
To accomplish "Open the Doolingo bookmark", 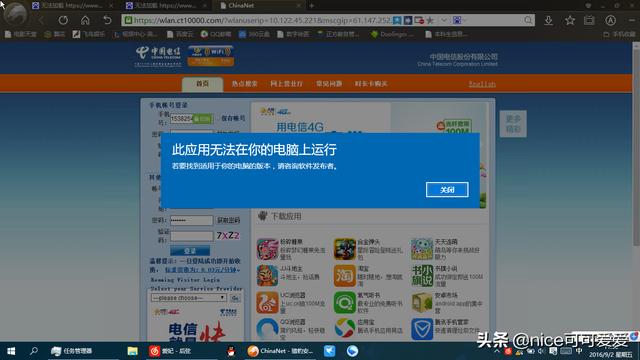I will (392, 34).
